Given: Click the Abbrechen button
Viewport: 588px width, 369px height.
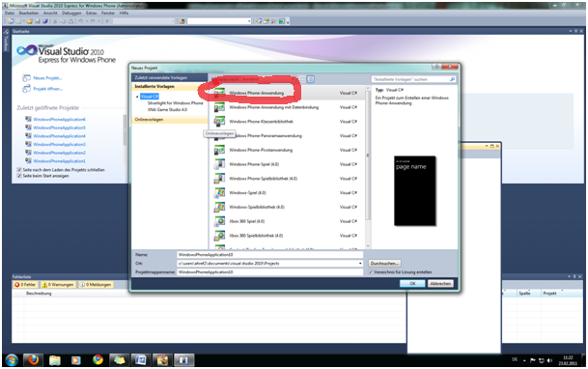Looking at the screenshot, I should tap(440, 283).
